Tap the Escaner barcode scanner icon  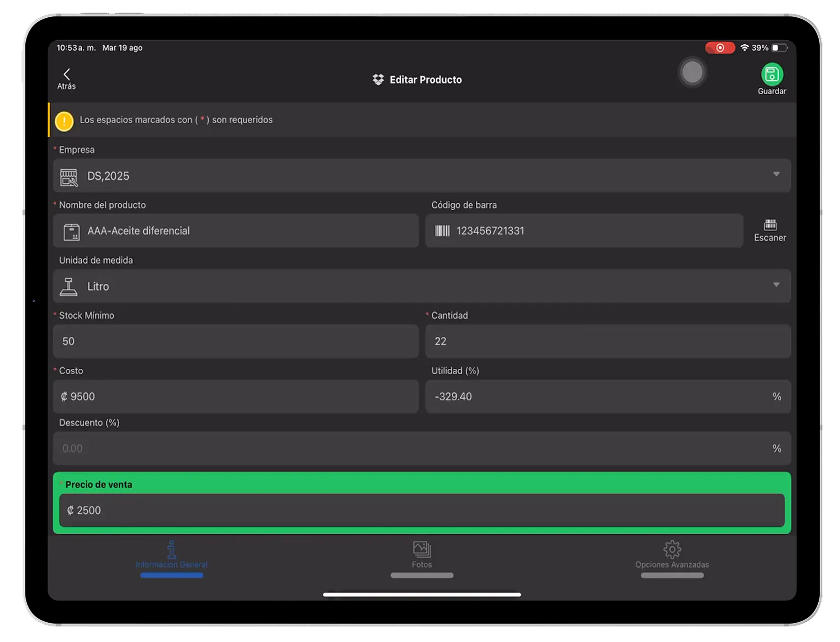(x=770, y=225)
